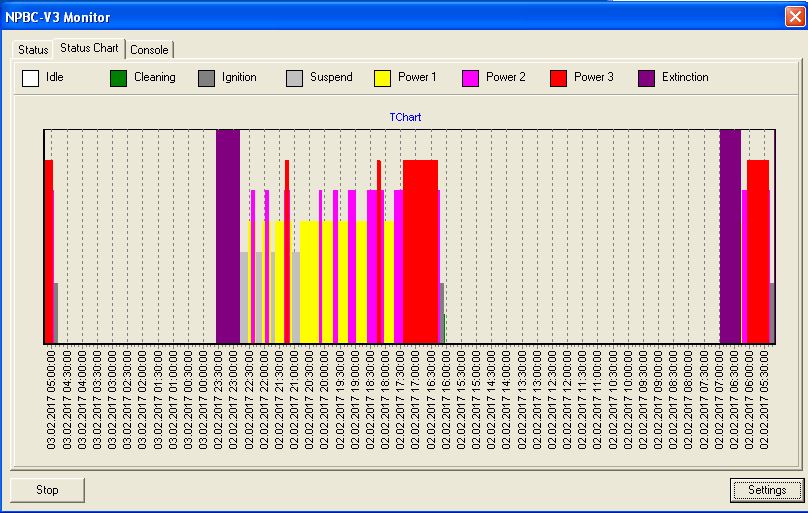
Task: Click the purple Extinction bar near 06:30
Action: click(x=730, y=235)
